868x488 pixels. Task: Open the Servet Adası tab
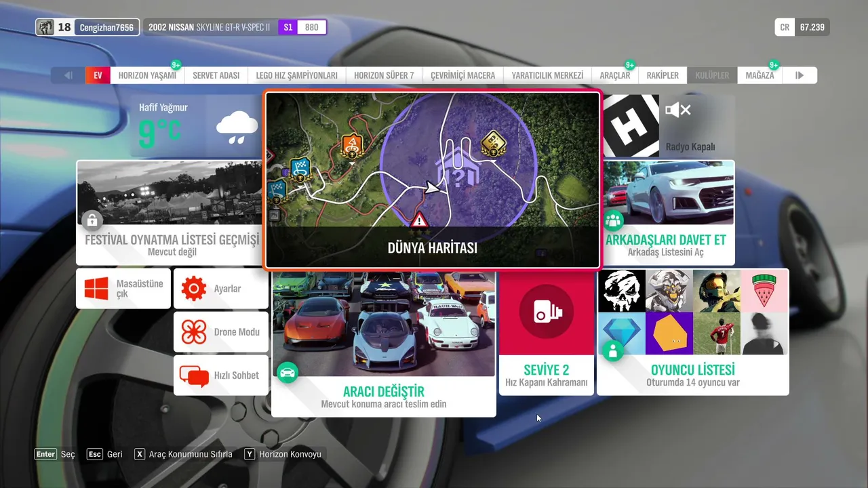coord(216,75)
